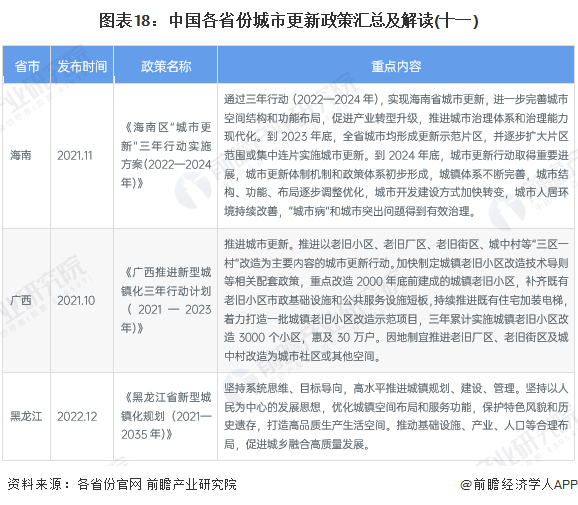Click the credit @前瞻经济学人APP
The height and width of the screenshot is (505, 578).
519,484
